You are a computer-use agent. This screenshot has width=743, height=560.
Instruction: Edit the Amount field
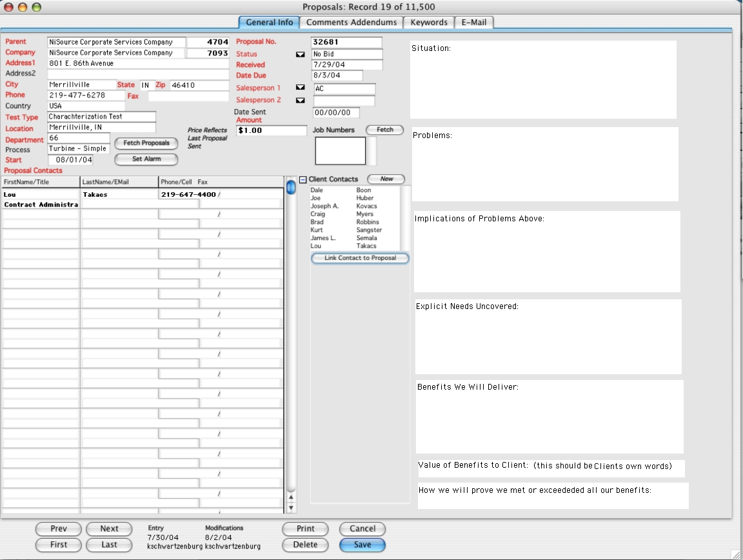click(272, 130)
